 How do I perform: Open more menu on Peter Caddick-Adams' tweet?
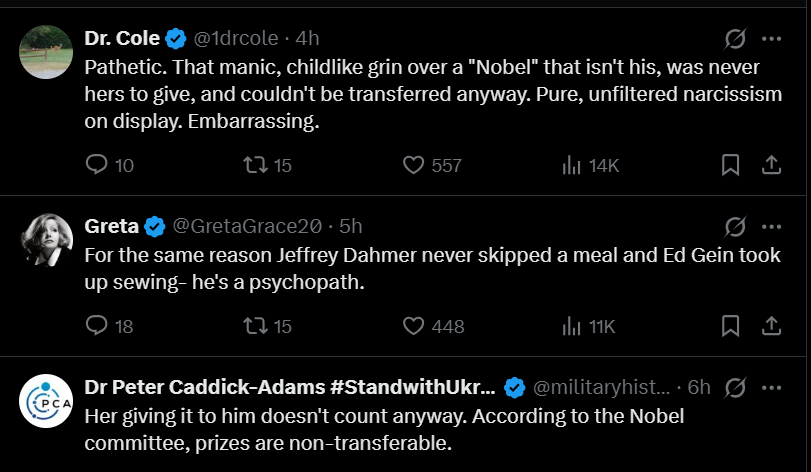pos(772,387)
